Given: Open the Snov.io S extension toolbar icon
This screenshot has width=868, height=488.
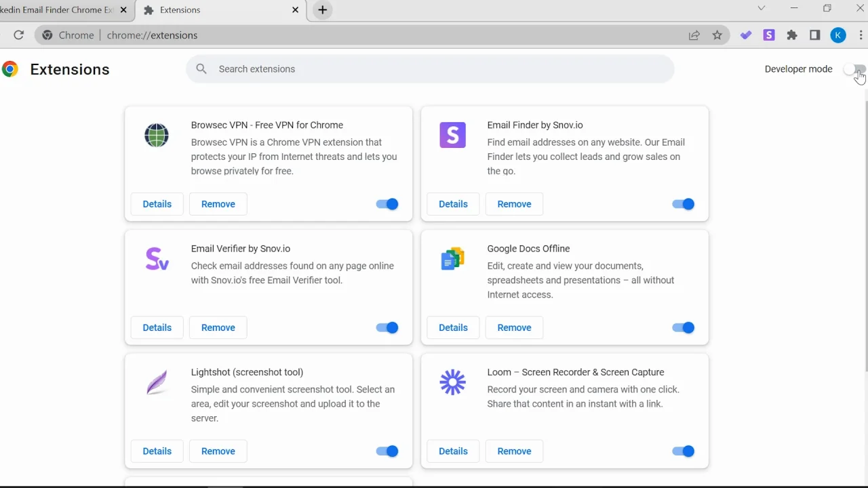Looking at the screenshot, I should pos(769,35).
